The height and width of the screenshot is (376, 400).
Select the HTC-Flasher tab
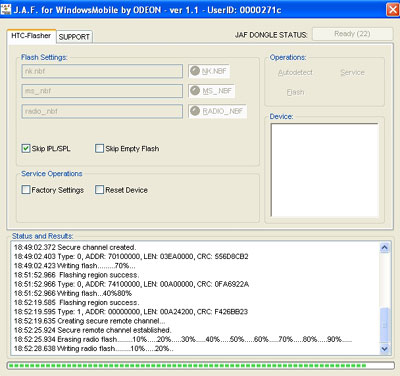(31, 36)
